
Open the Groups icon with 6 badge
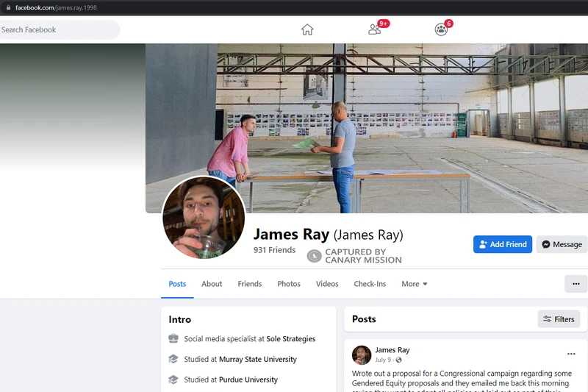(x=442, y=29)
